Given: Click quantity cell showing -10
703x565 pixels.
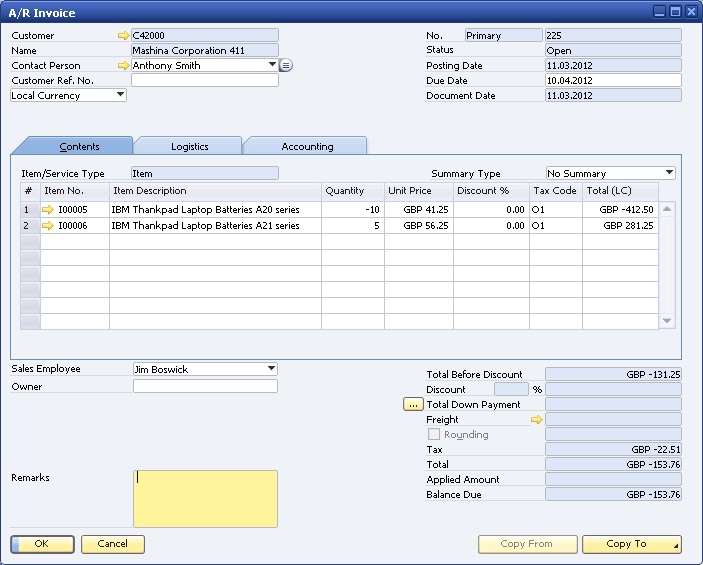Looking at the screenshot, I should (353, 209).
